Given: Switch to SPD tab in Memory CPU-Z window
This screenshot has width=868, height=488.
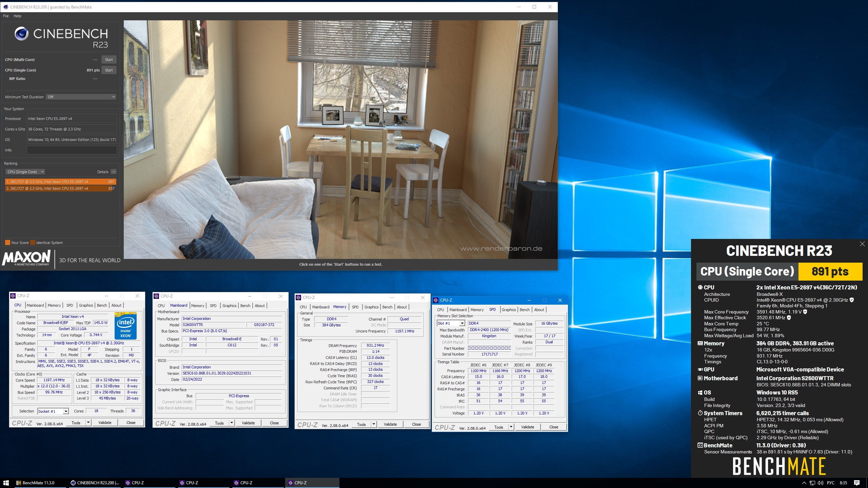Looking at the screenshot, I should [x=355, y=307].
